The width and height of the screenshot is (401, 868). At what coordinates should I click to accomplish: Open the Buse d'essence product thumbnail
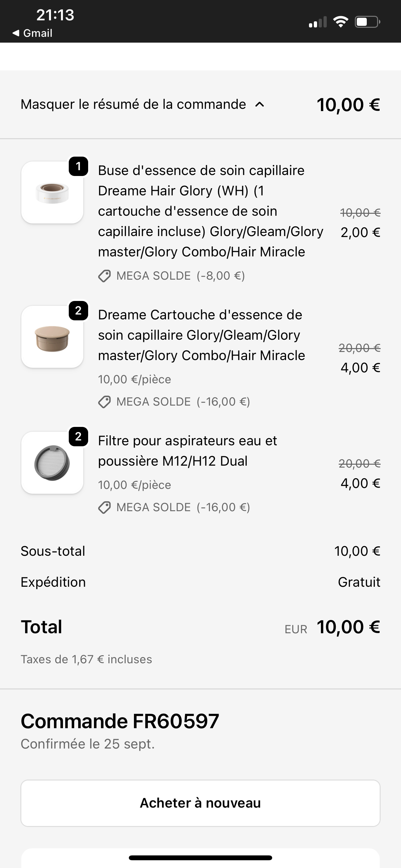52,192
